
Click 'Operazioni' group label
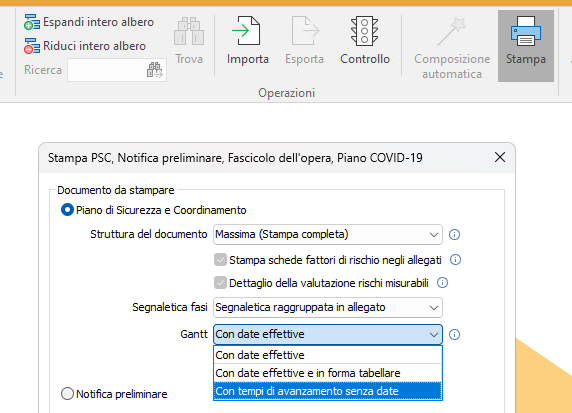click(x=287, y=93)
